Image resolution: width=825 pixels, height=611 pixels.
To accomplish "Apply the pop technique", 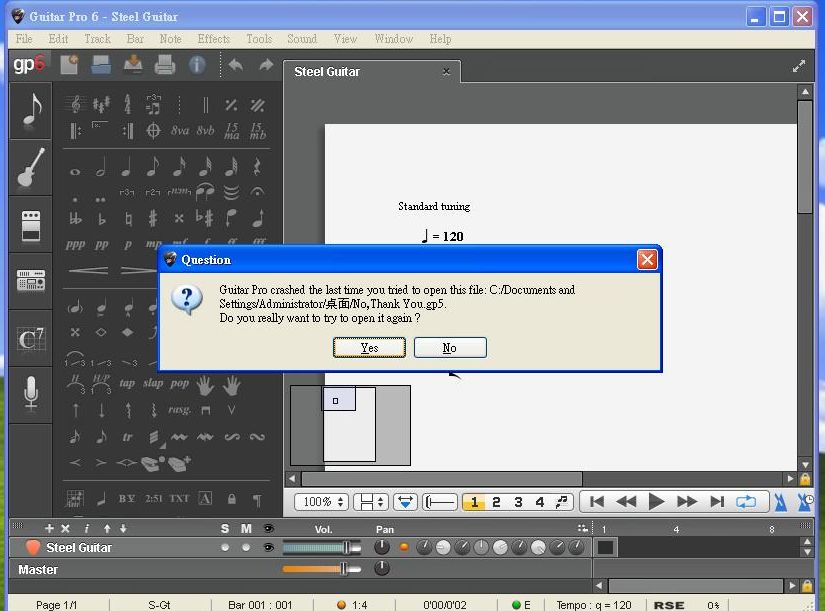I will click(179, 383).
